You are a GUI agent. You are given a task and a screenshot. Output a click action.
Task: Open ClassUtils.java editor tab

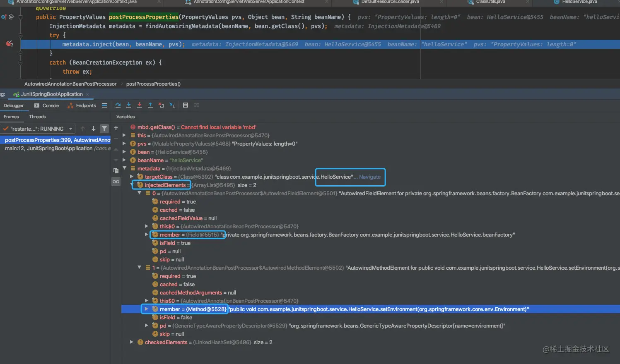(490, 2)
